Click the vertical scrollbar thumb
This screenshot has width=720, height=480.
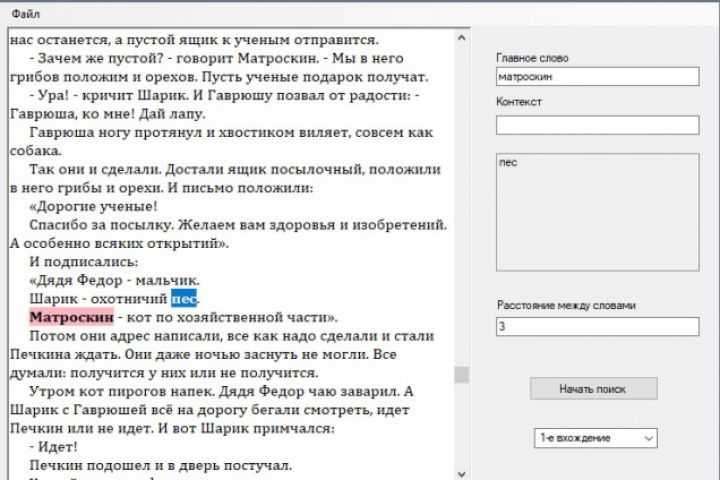(462, 374)
